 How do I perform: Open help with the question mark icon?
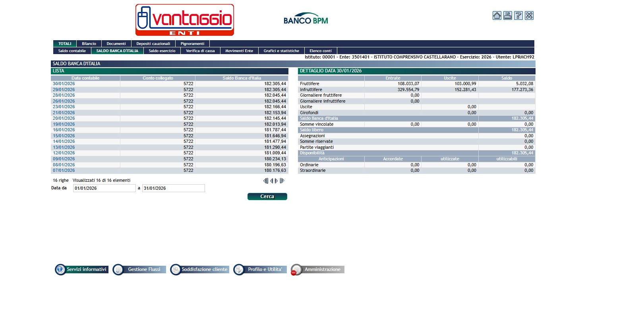(x=518, y=16)
